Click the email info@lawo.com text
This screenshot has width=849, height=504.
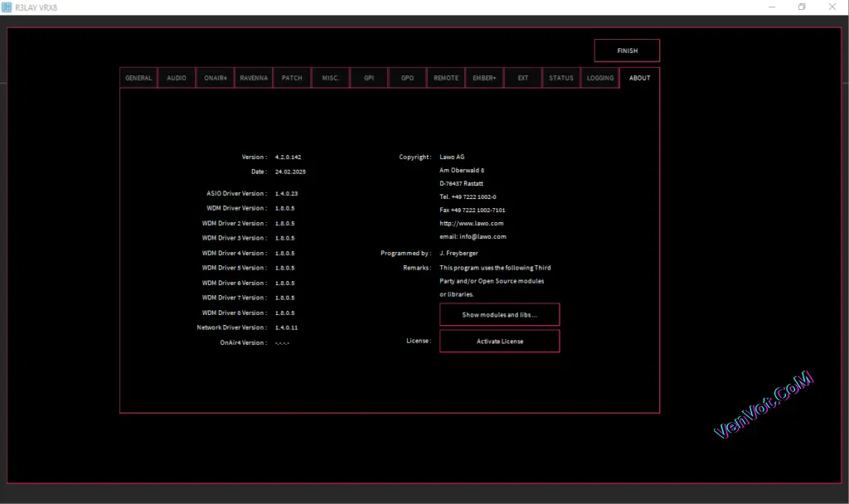tap(473, 236)
